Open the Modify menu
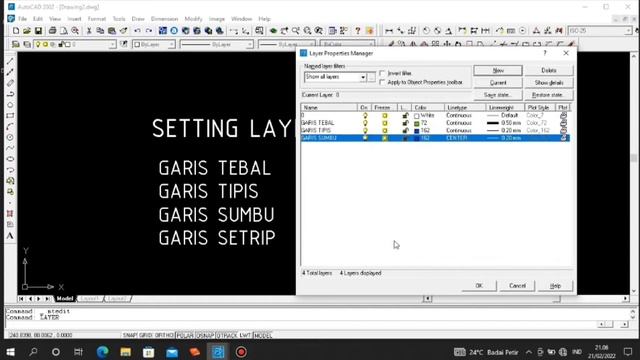The image size is (640, 360). pyautogui.click(x=193, y=19)
